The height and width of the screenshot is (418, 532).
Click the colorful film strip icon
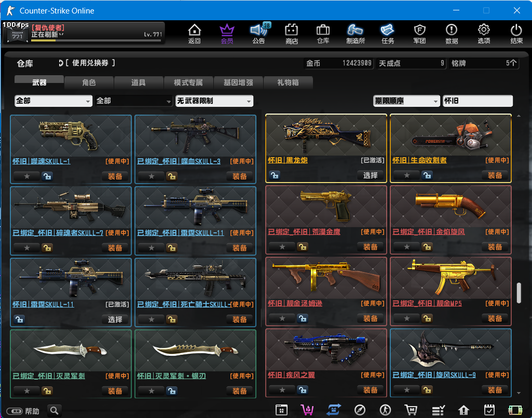[515, 410]
